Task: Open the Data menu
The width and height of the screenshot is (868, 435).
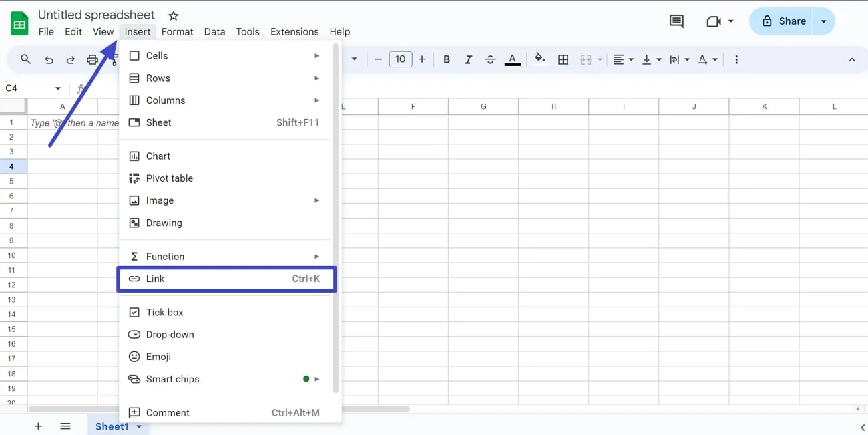Action: (x=214, y=31)
